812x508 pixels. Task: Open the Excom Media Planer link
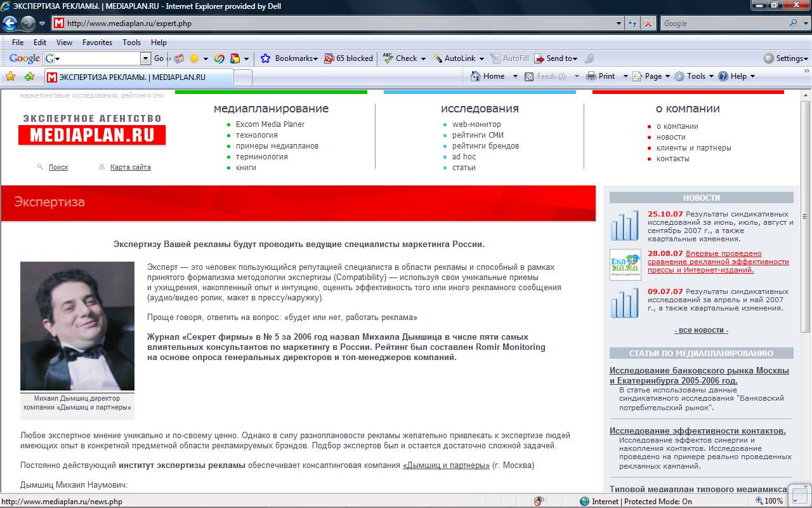[270, 124]
